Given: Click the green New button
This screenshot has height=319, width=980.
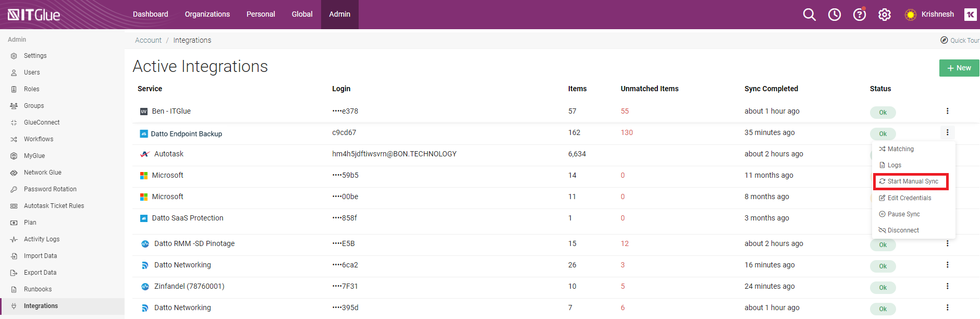Looking at the screenshot, I should point(959,68).
